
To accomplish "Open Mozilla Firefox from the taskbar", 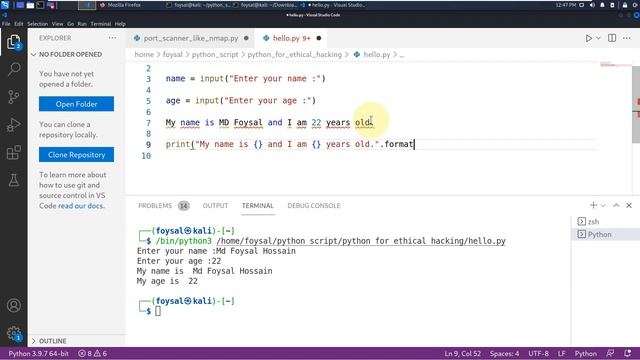I will [121, 5].
